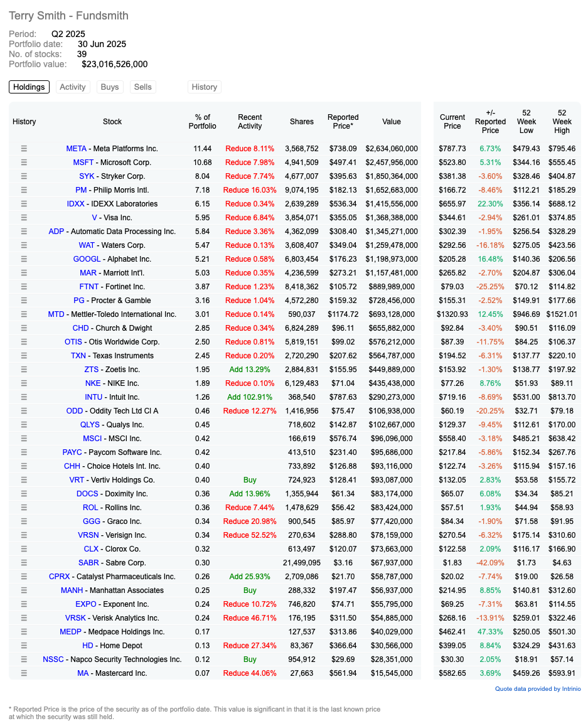Select reported price "$1174.72" for MTD
This screenshot has width=588, height=726.
[x=343, y=314]
